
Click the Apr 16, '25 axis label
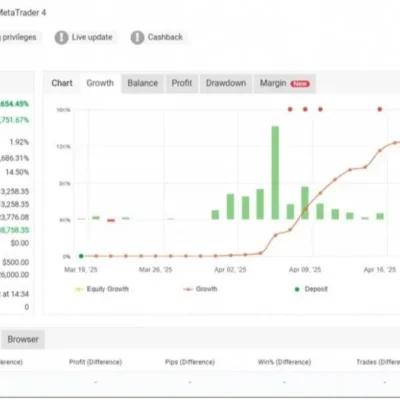(380, 270)
